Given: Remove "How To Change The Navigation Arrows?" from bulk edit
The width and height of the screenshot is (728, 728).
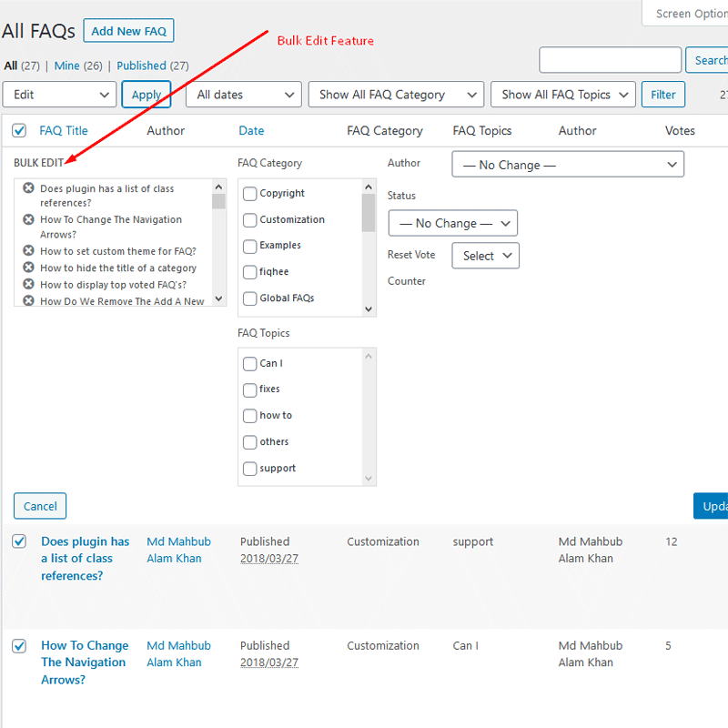Looking at the screenshot, I should [x=30, y=219].
